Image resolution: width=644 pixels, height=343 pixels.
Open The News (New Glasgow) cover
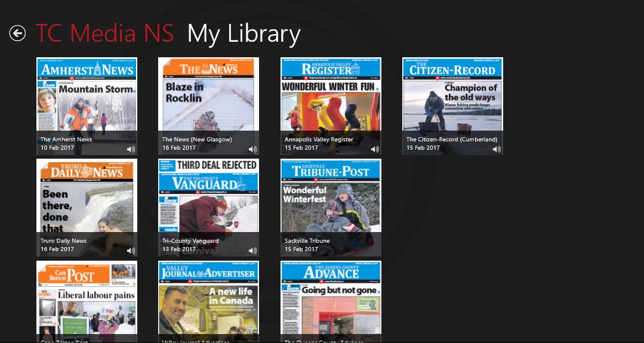coord(209,106)
